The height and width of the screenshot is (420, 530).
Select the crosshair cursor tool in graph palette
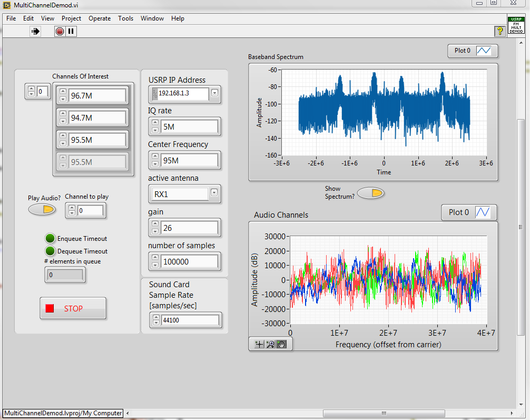click(x=259, y=344)
